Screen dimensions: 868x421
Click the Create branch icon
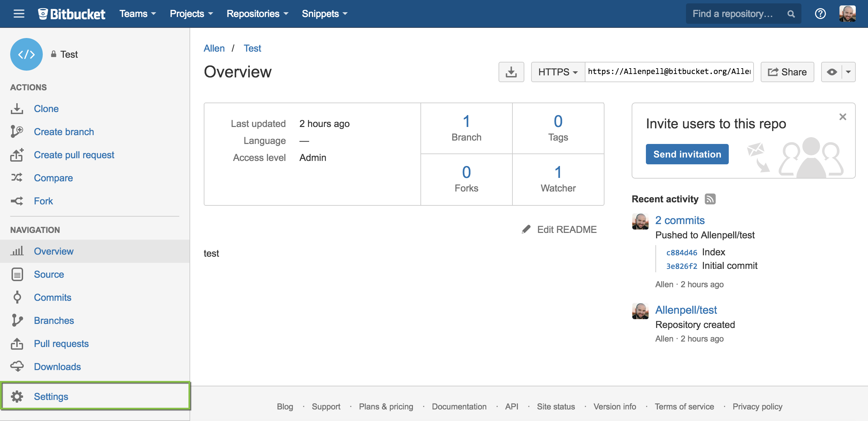(17, 132)
